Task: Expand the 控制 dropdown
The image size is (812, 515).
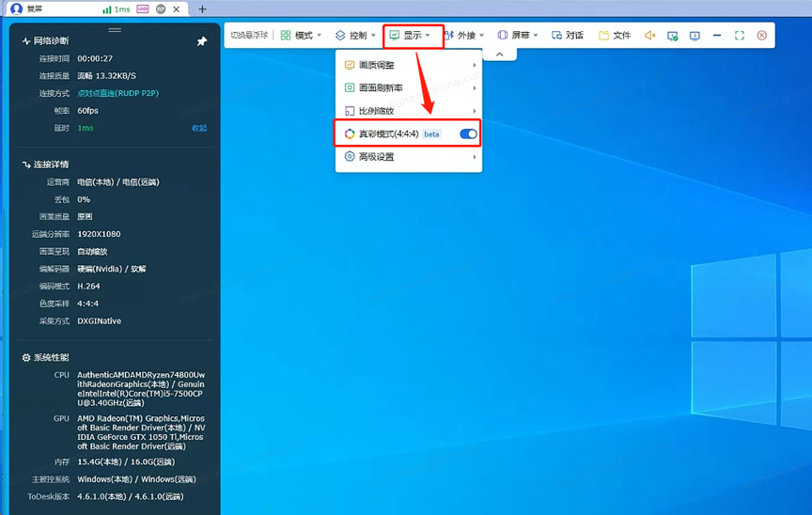Action: point(355,36)
